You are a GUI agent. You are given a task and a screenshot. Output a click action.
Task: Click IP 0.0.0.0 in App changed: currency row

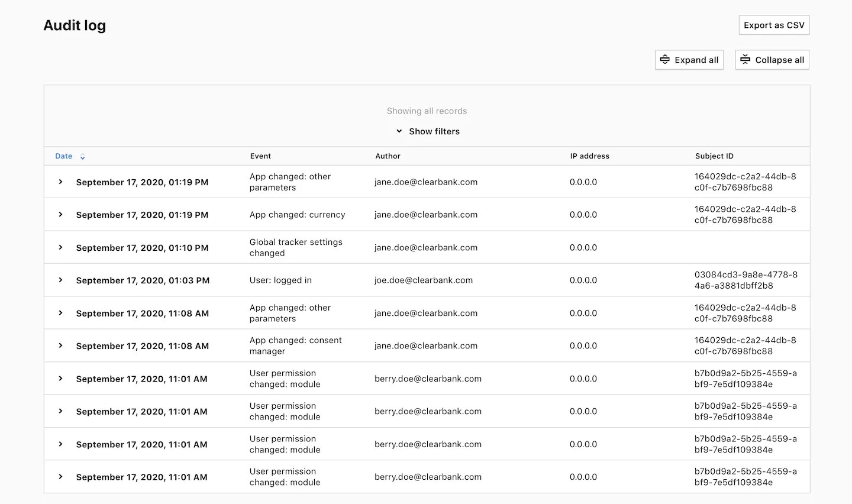[x=583, y=215]
